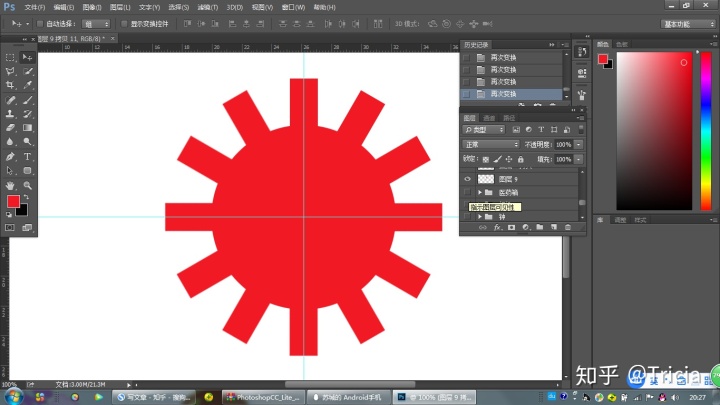Image resolution: width=720 pixels, height=405 pixels.
Task: Select the Rectangular Marquee tool
Action: (x=10, y=57)
